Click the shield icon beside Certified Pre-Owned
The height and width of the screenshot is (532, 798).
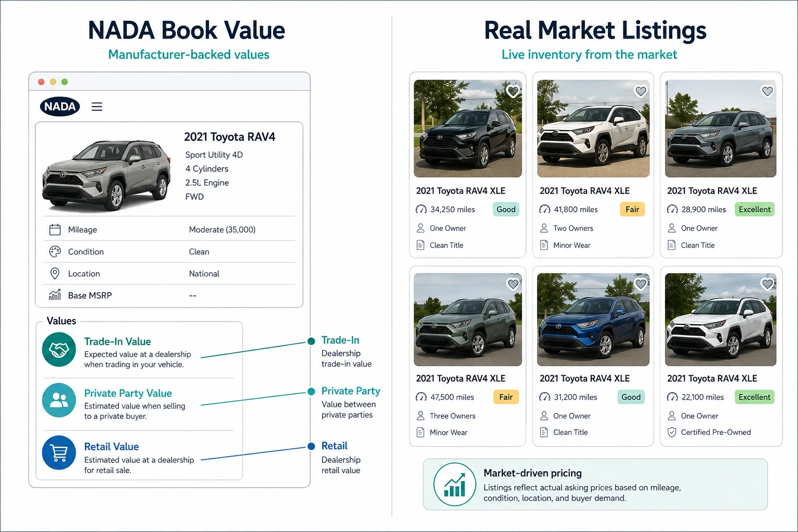[x=672, y=432]
